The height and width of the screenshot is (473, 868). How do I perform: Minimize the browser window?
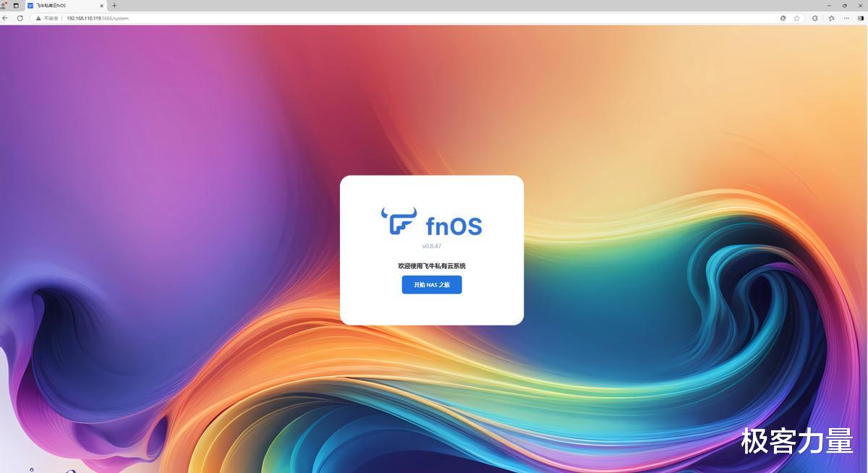point(828,5)
